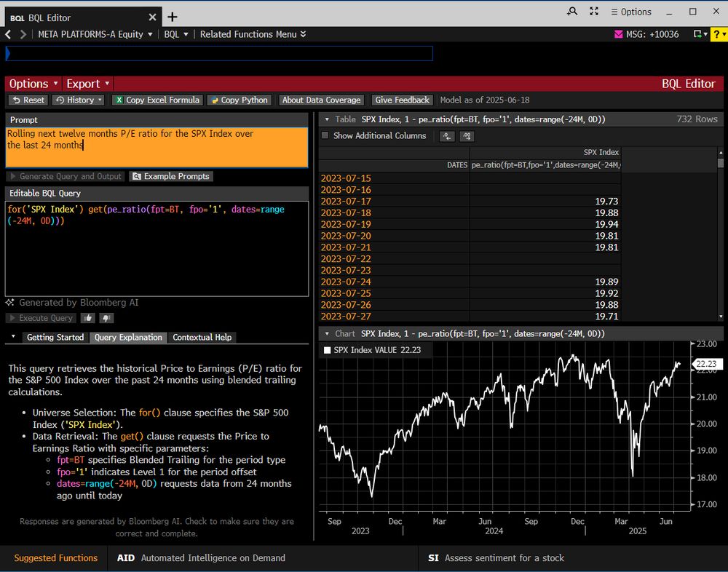Select the Query Explanation tab
728x572 pixels.
(128, 338)
